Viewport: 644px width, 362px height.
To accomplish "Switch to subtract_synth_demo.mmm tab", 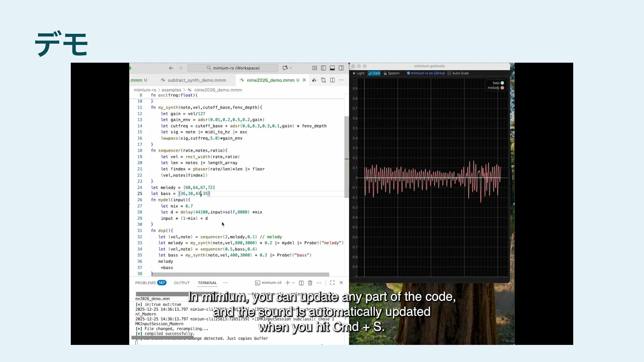I will (197, 80).
